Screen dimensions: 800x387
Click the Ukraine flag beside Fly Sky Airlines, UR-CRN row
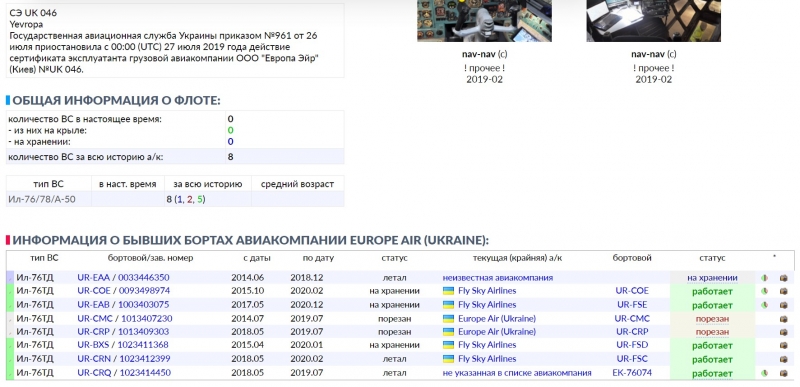tap(448, 359)
